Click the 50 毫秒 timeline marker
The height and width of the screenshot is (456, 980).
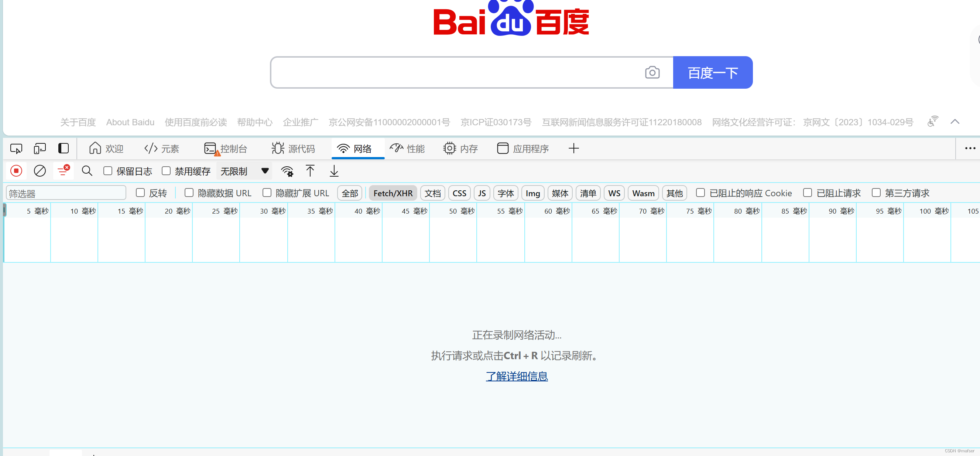pos(462,211)
